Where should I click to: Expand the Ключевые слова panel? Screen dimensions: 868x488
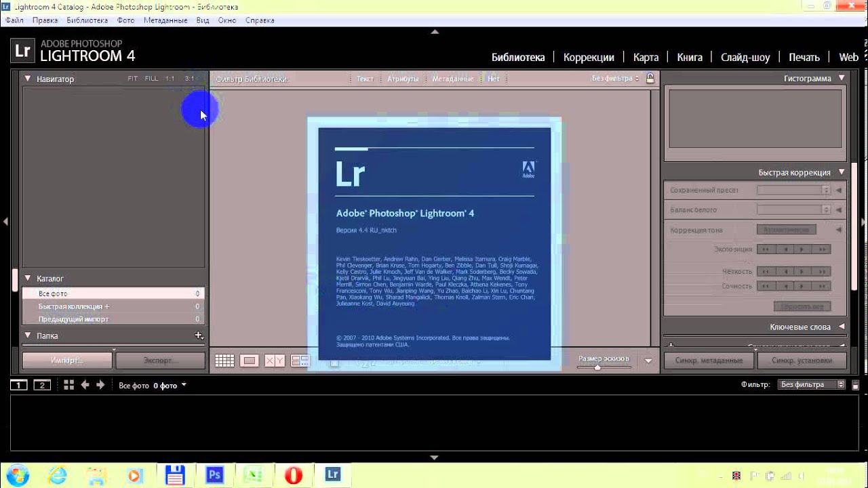point(842,327)
